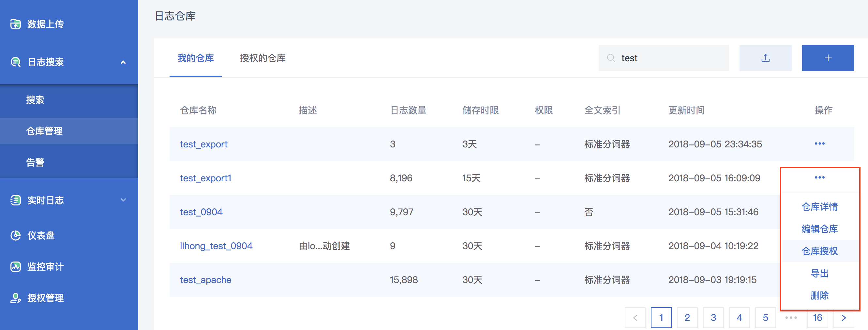The width and height of the screenshot is (868, 330).
Task: Switch to 授权的仓库 tab
Action: 262,58
